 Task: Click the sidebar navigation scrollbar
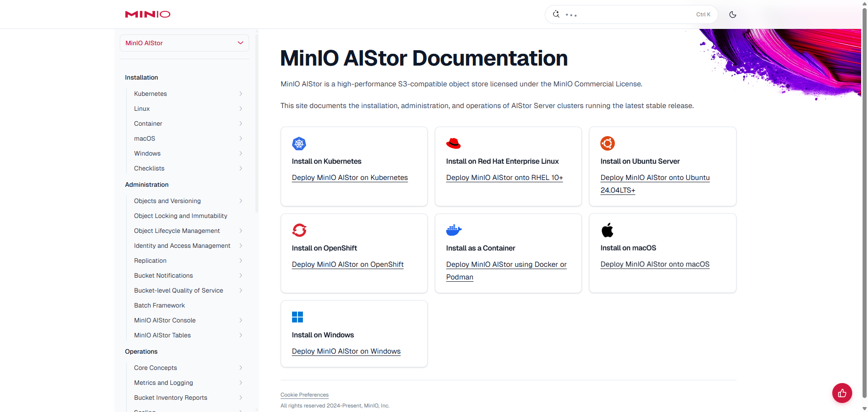(257, 122)
